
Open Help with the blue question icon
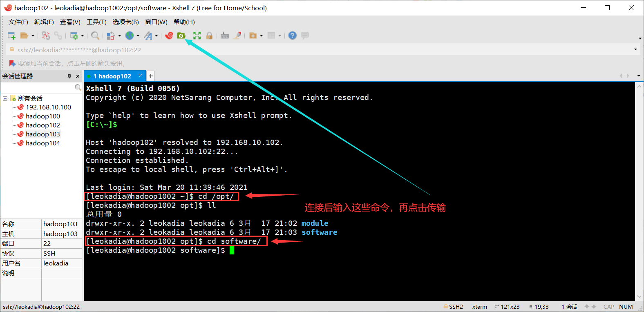[x=292, y=36]
